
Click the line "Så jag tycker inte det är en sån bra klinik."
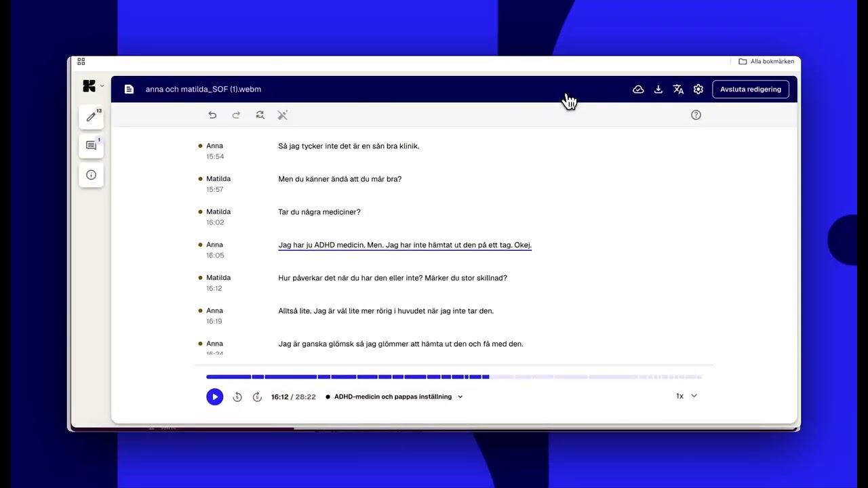pos(349,146)
